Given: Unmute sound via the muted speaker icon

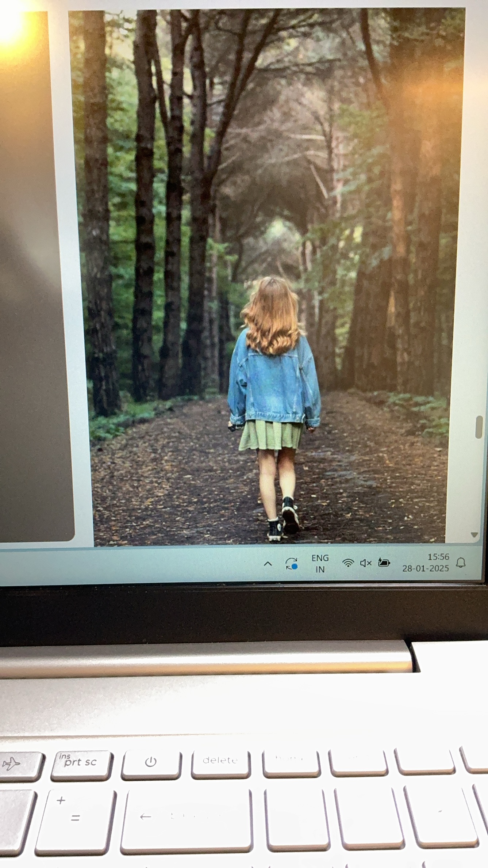Looking at the screenshot, I should click(365, 563).
